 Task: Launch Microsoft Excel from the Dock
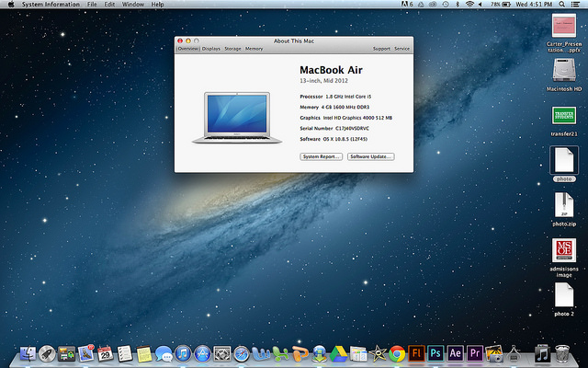[280, 353]
